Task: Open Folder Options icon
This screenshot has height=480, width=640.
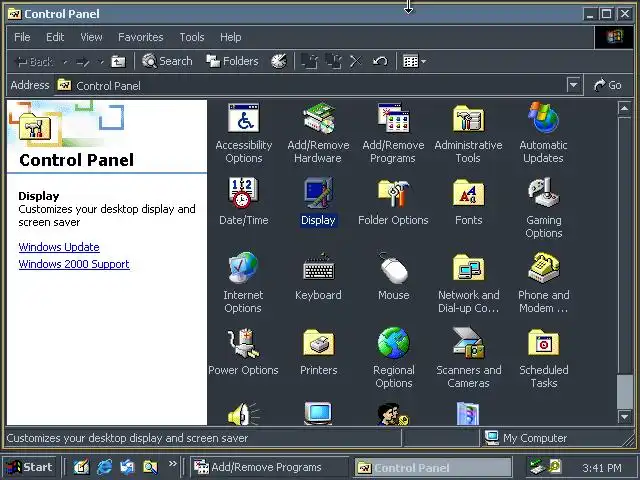Action: pyautogui.click(x=393, y=202)
